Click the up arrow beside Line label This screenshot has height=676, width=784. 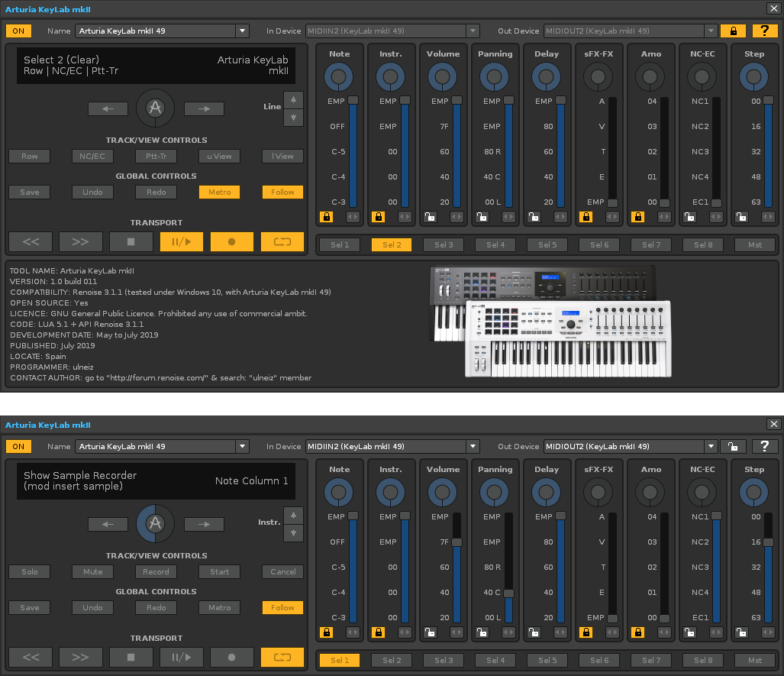click(x=293, y=100)
